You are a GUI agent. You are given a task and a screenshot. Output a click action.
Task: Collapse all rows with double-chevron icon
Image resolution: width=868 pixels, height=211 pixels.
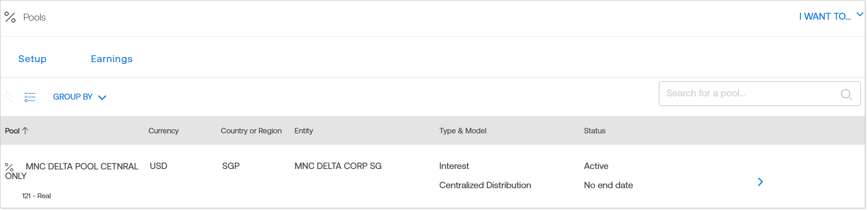7,97
